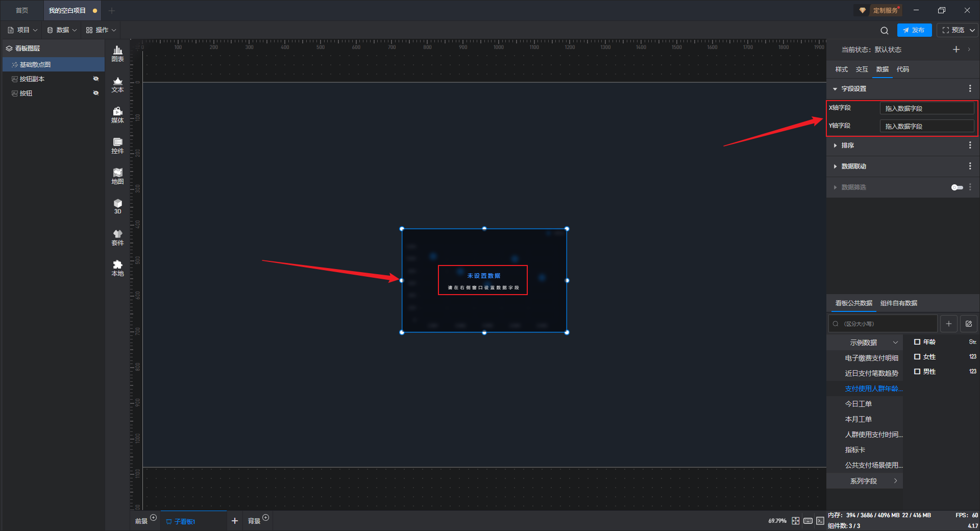The width and height of the screenshot is (980, 531).
Task: Add a new state with plus icon
Action: pos(956,50)
